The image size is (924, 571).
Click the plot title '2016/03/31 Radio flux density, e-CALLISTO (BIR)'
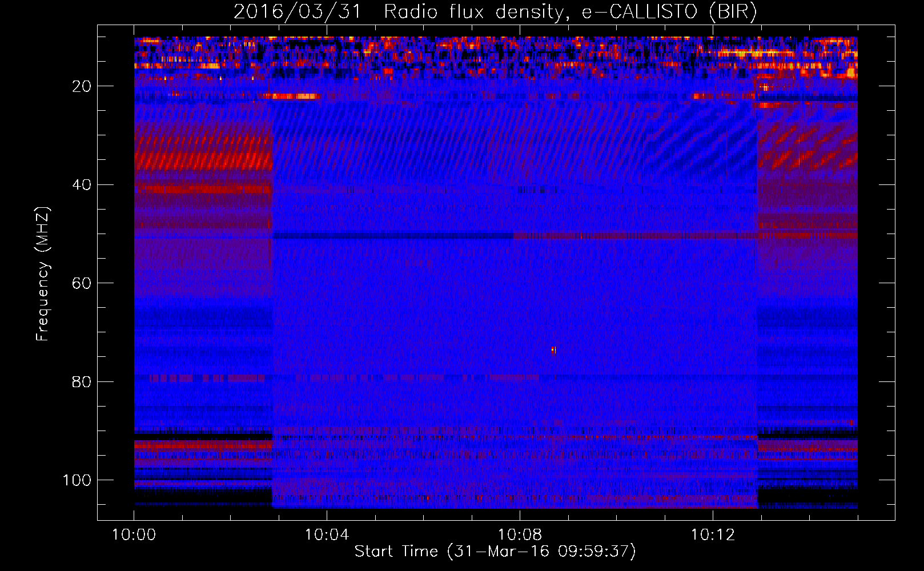[x=495, y=11]
